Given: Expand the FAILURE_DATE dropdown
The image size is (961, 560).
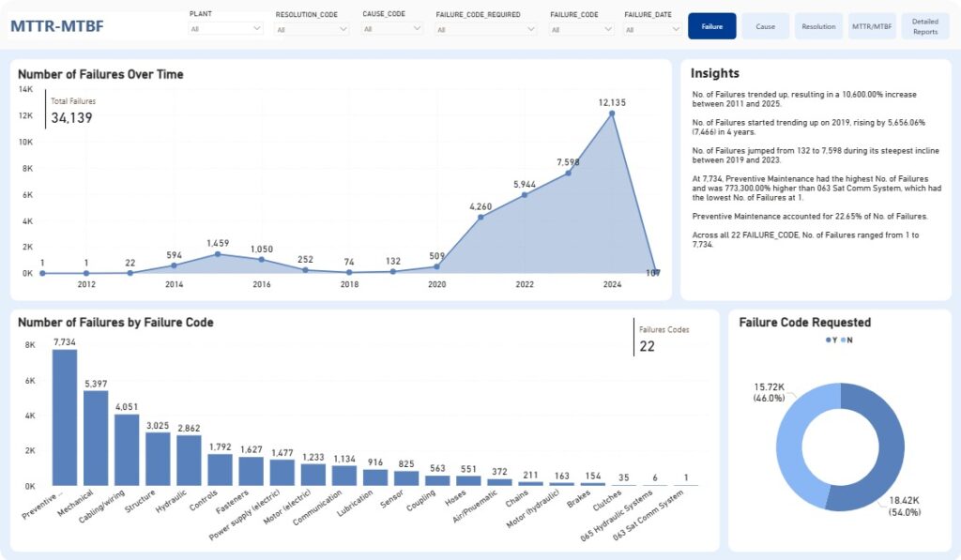Looking at the screenshot, I should [653, 29].
